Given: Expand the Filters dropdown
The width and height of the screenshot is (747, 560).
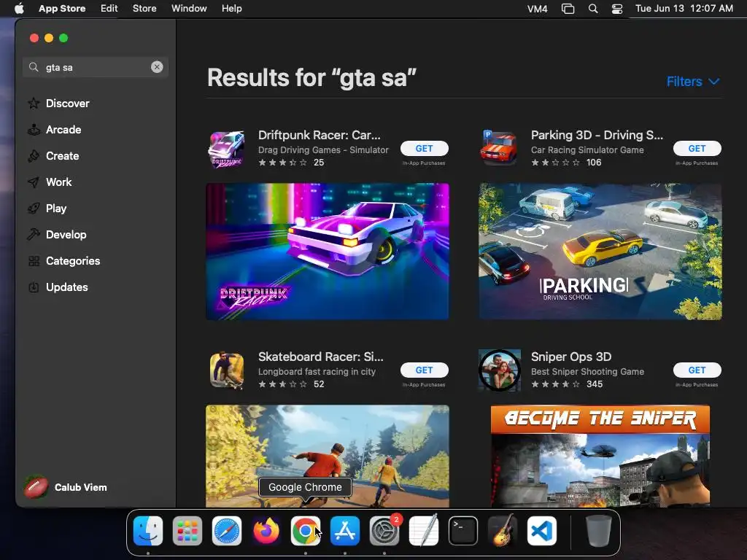Looking at the screenshot, I should [693, 82].
